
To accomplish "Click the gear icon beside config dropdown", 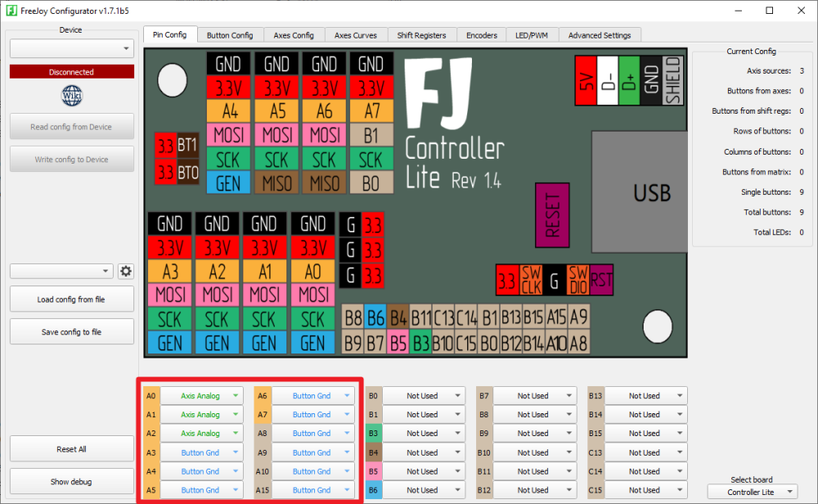I will [126, 272].
